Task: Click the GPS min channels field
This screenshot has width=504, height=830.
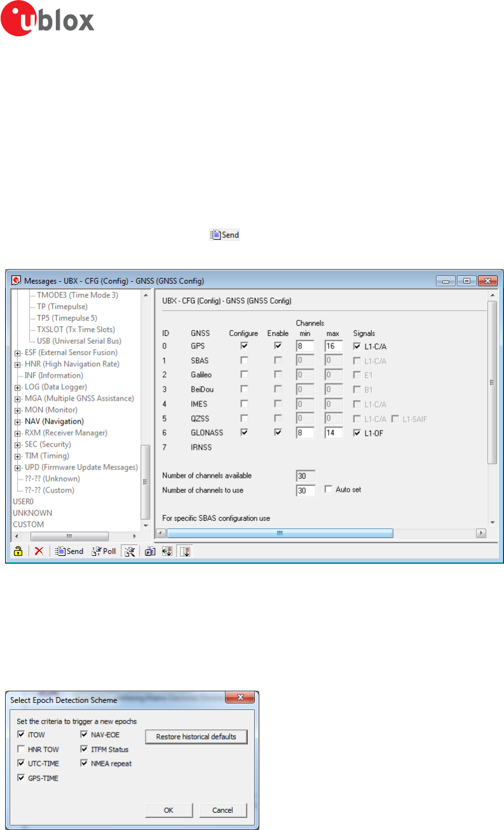Action: pos(306,346)
